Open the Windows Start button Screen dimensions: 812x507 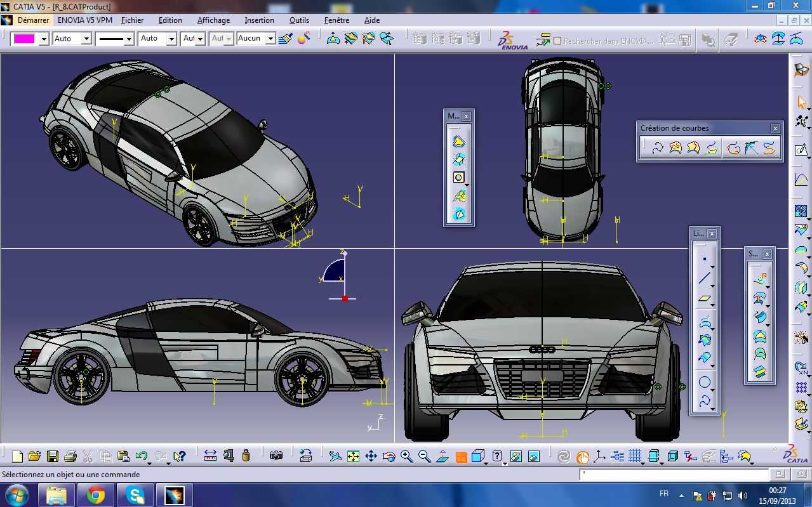[x=16, y=495]
